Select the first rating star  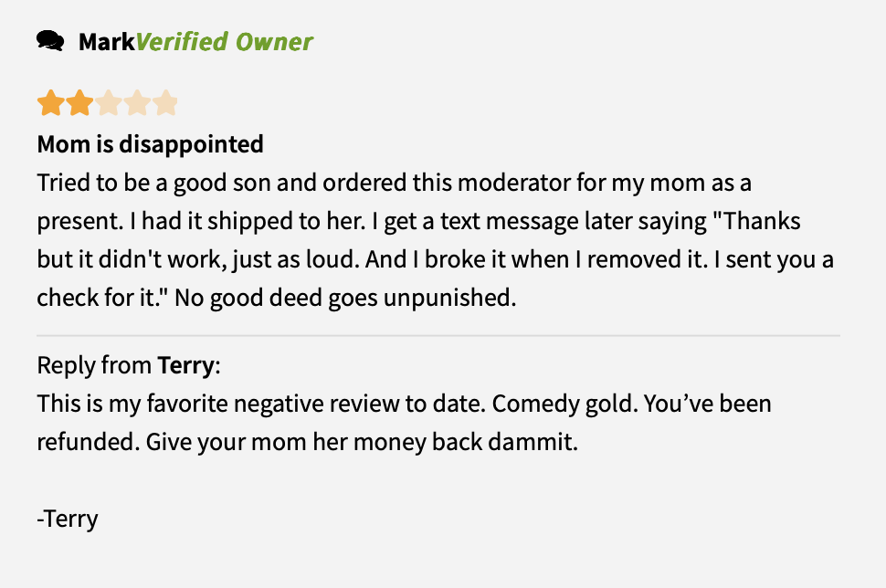tap(51, 103)
